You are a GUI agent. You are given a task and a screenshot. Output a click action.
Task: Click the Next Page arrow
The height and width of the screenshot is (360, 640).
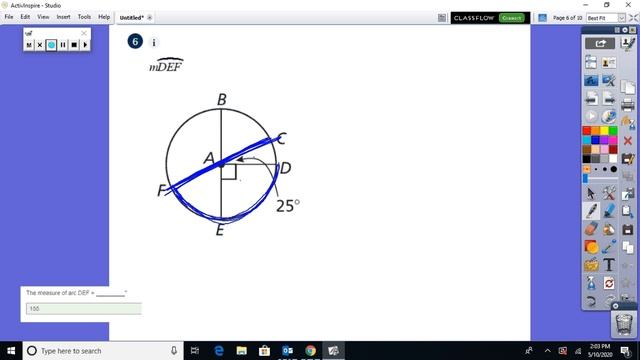point(609,98)
